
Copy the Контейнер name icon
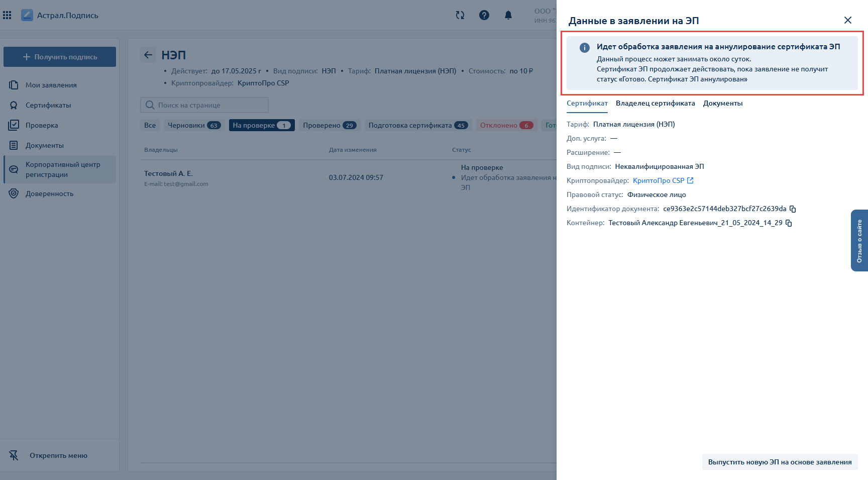(x=789, y=223)
